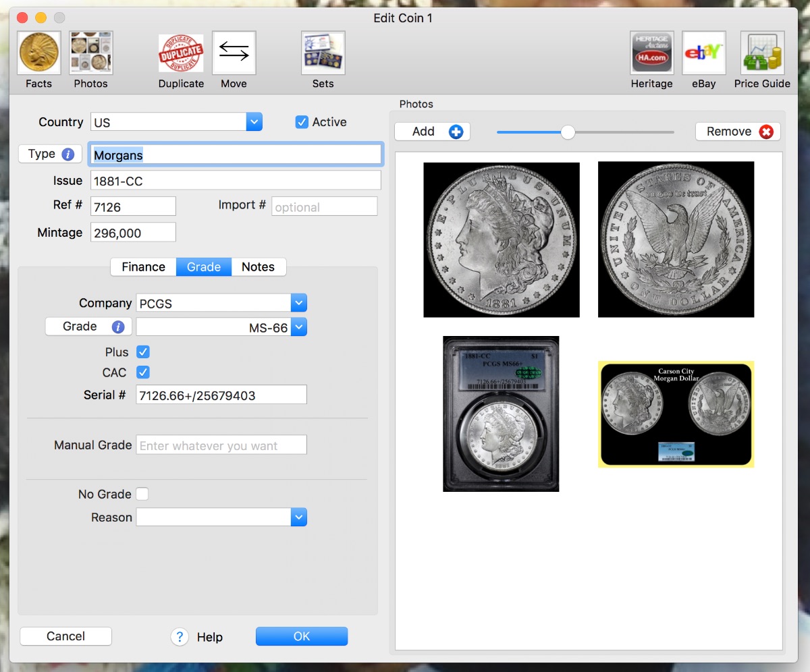Click the info icon on Type button
Viewport: 810px width, 672px height.
coord(67,154)
